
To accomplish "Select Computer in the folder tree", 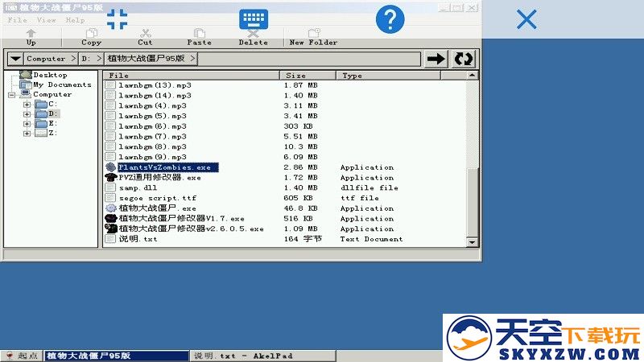I will point(52,94).
